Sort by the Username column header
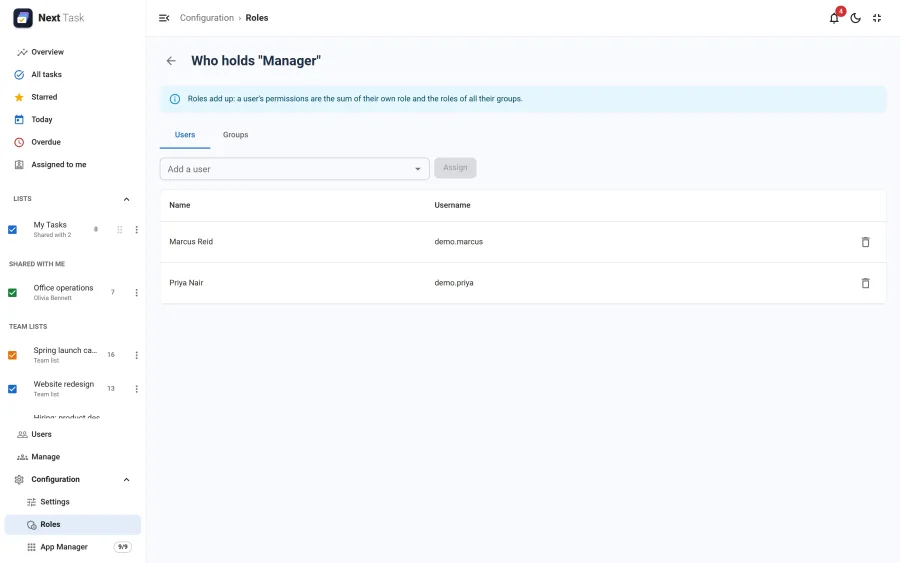The height and width of the screenshot is (563, 900). click(x=452, y=205)
